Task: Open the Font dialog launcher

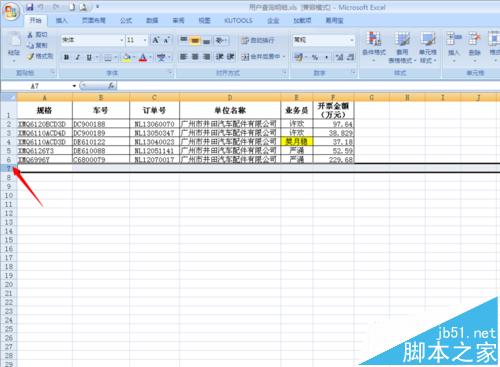Action: 170,72
